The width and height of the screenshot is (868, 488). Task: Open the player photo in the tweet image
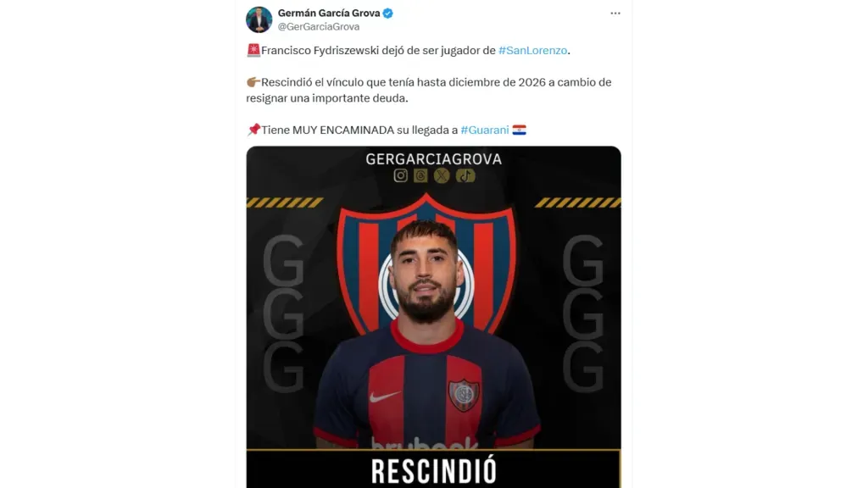point(426,334)
